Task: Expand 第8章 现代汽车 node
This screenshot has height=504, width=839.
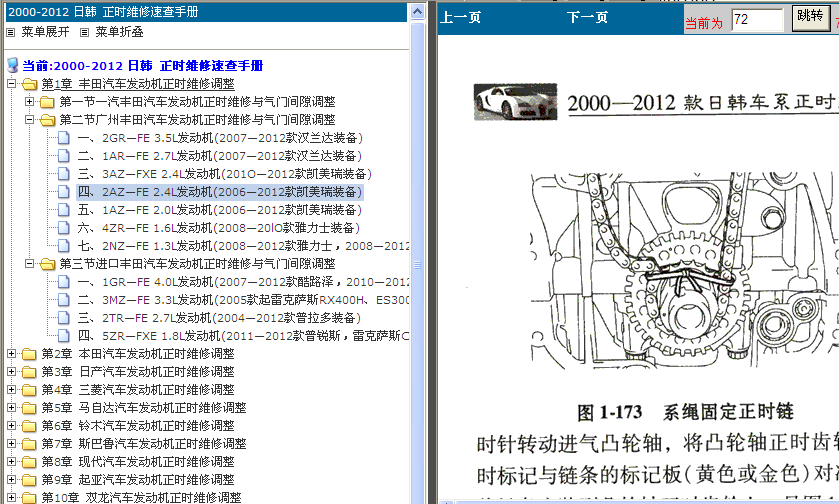Action: tap(11, 461)
